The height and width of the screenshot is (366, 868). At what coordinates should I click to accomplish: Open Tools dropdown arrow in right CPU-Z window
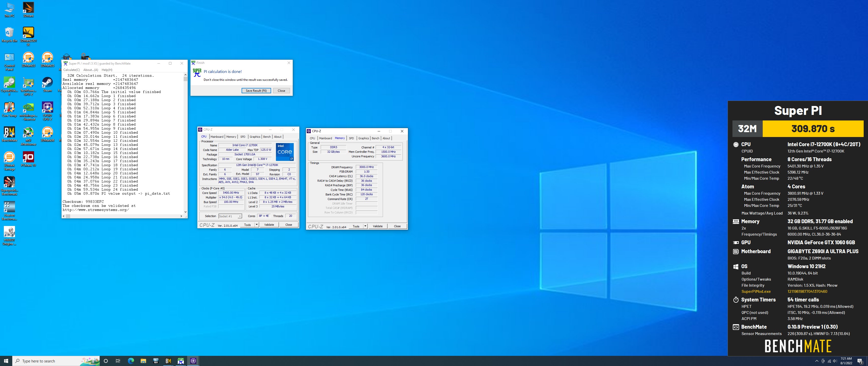[365, 226]
